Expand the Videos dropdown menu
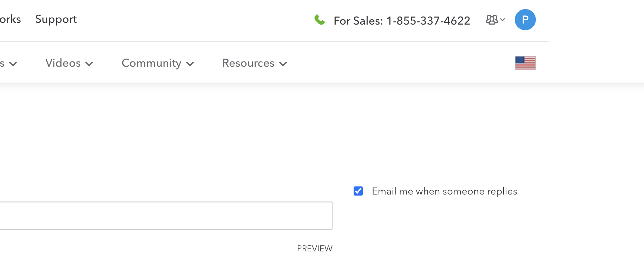This screenshot has width=644, height=257. [63, 63]
